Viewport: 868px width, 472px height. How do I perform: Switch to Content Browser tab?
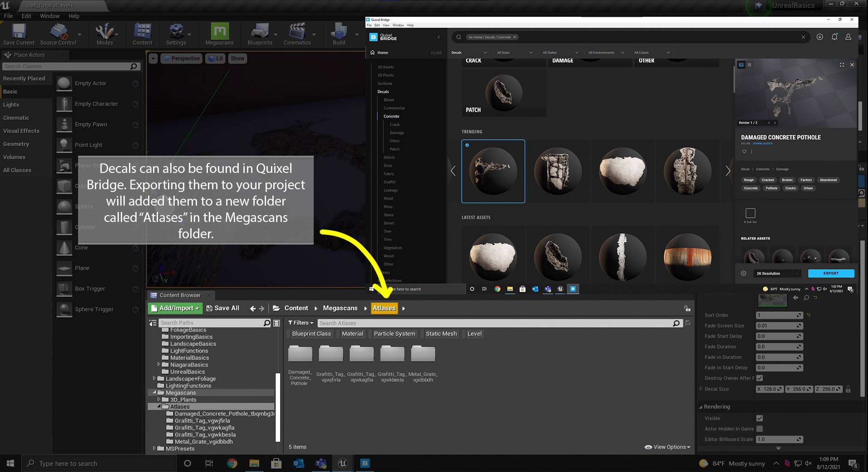[x=180, y=295]
